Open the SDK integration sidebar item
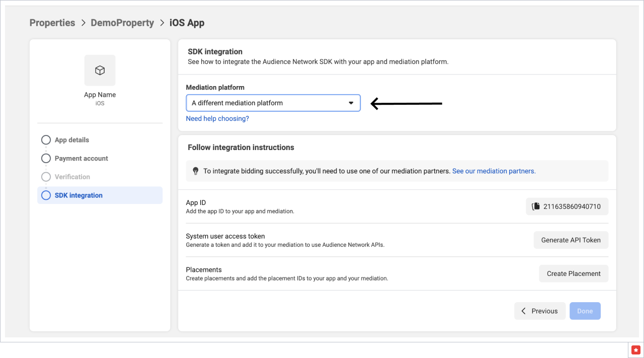The width and height of the screenshot is (644, 358). (x=78, y=195)
